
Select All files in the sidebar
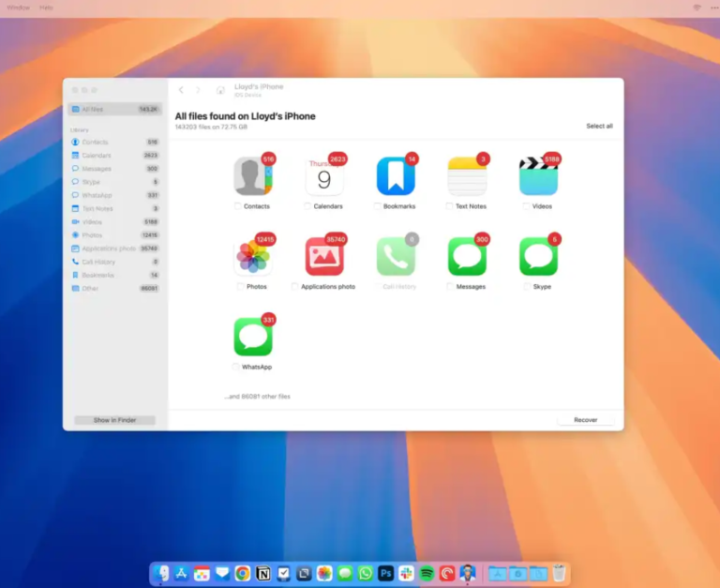point(114,110)
